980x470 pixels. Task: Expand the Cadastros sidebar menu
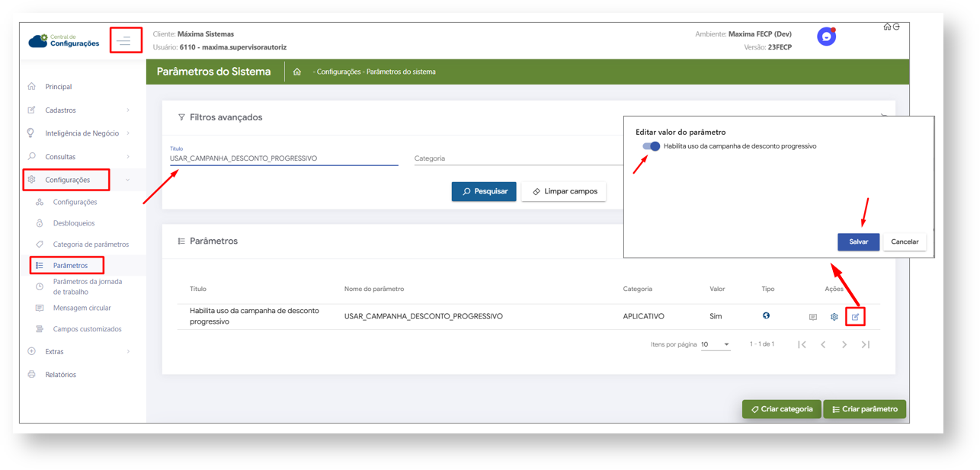[79, 110]
